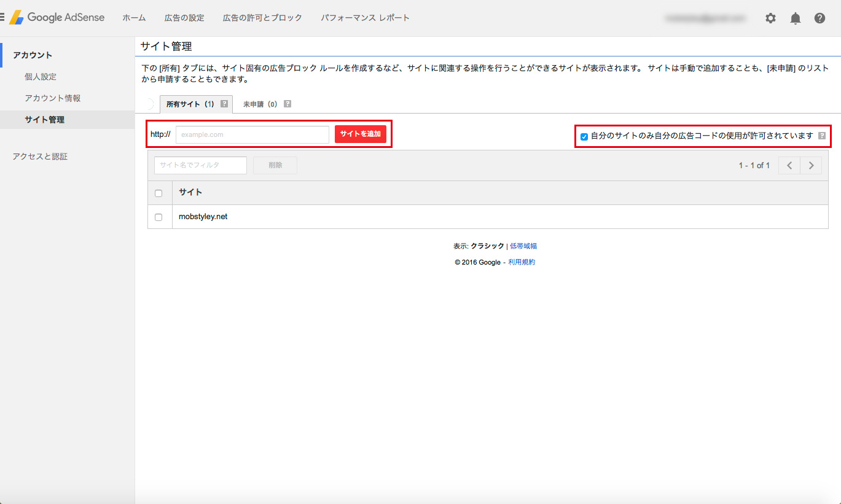Click the Google AdSense logo
841x504 pixels.
[57, 18]
